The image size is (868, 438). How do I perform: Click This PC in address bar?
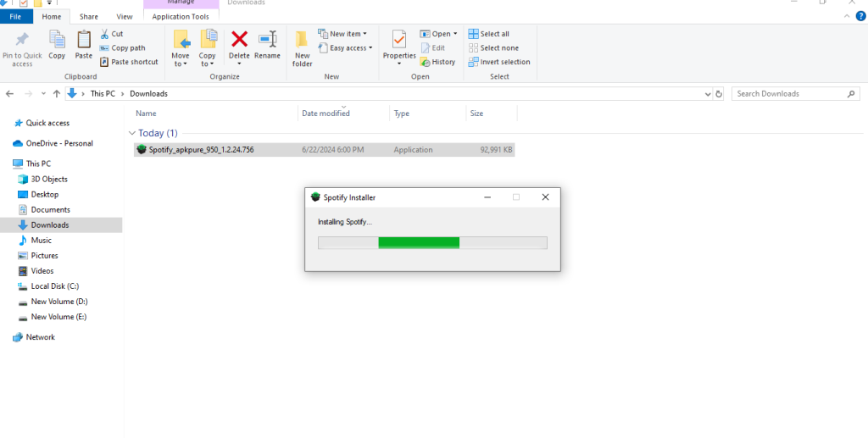(103, 94)
